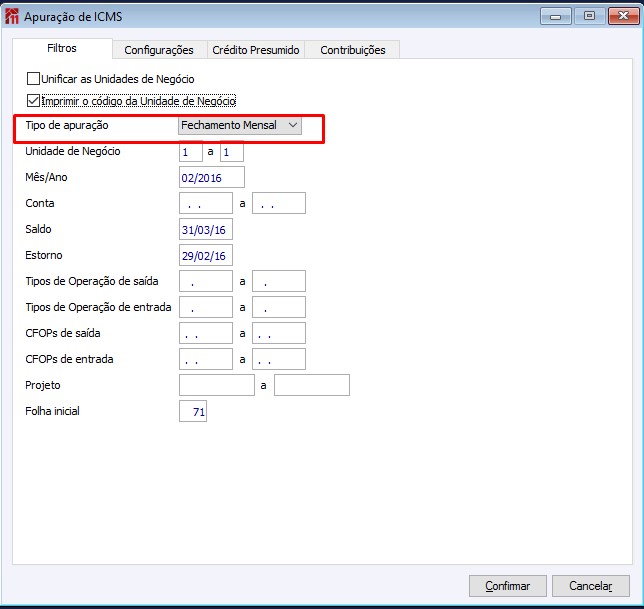644x609 pixels.
Task: Click final Tipos de Operação de saída field
Action: click(x=279, y=281)
